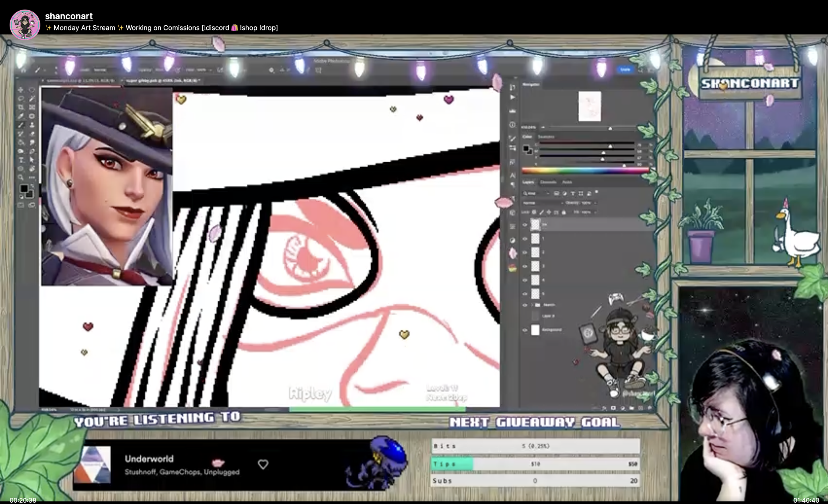The width and height of the screenshot is (828, 504).
Task: Click the heart button beside Underworld song
Action: pyautogui.click(x=263, y=464)
